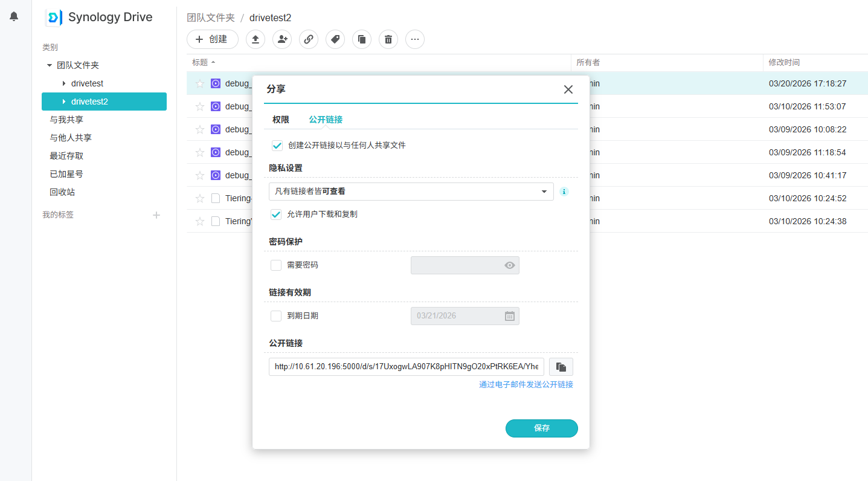Uncheck 创建公开链接以与任何人共享文件 checkbox
Image resolution: width=868 pixels, height=481 pixels.
pyautogui.click(x=277, y=146)
